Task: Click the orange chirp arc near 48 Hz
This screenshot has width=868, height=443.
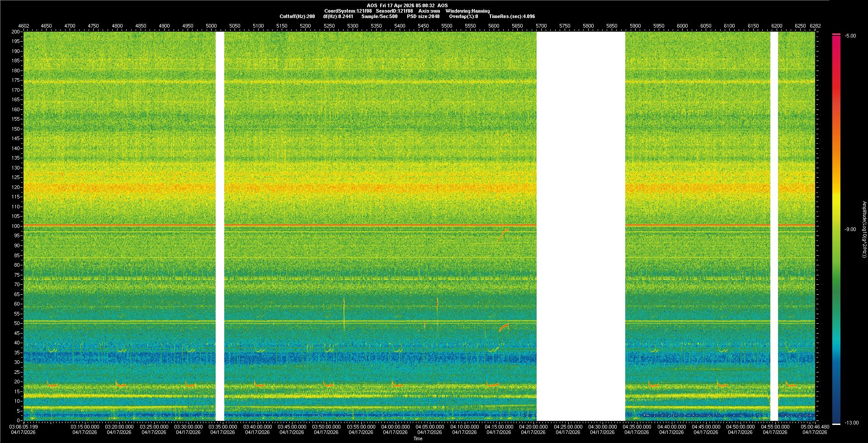Action: pos(504,327)
